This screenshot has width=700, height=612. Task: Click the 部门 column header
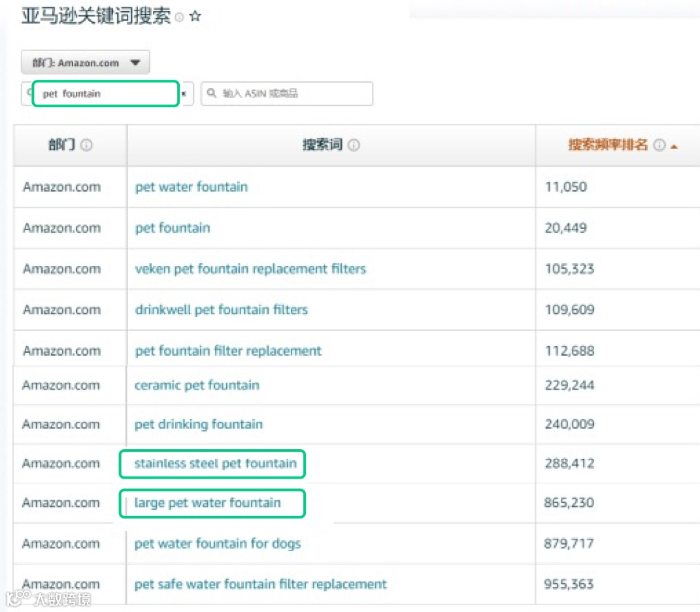click(62, 144)
